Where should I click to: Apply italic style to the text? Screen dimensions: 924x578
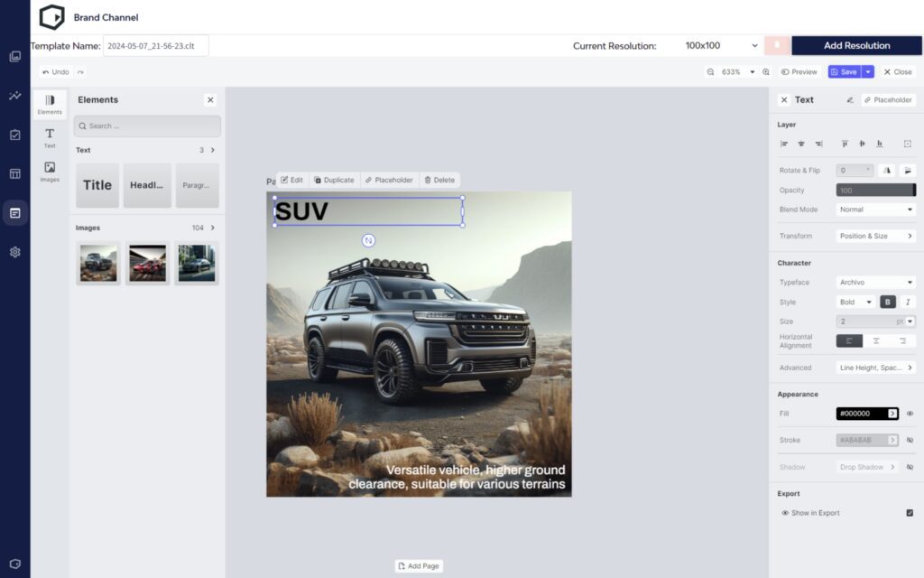coord(908,302)
